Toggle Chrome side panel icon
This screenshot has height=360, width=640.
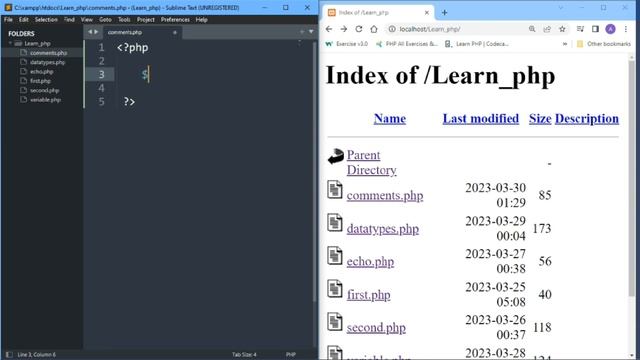tap(595, 29)
